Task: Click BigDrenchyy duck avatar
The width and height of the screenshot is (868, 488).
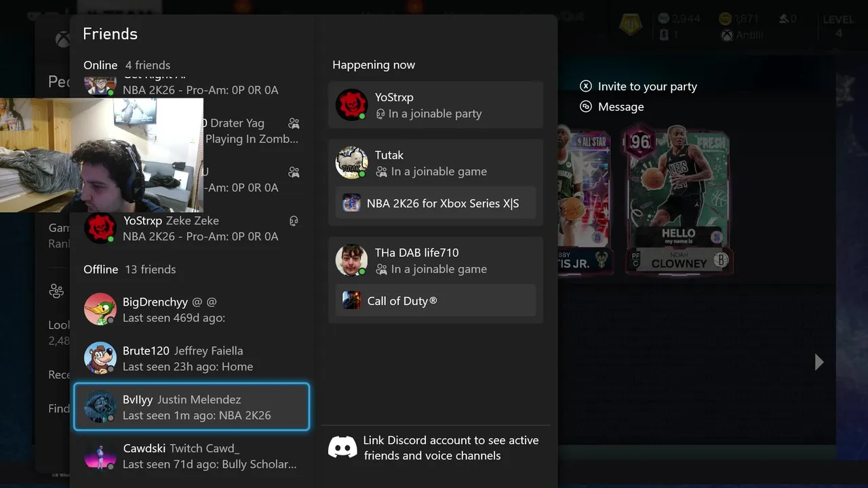Action: click(x=100, y=309)
